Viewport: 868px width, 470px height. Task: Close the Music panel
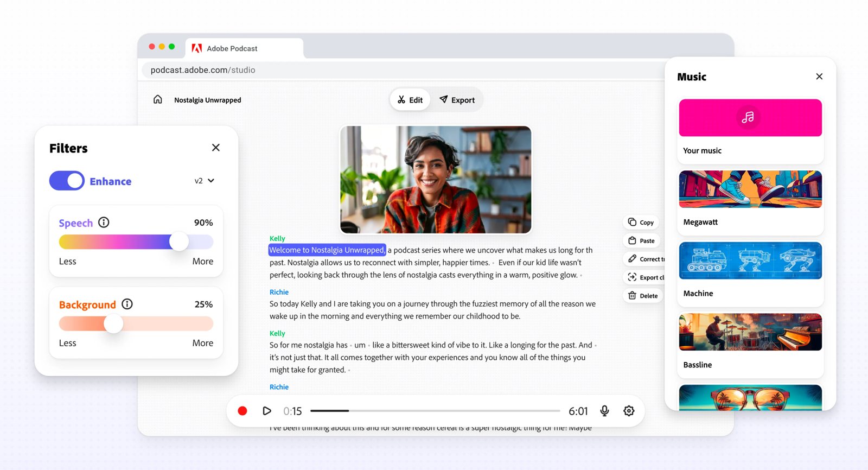click(819, 77)
